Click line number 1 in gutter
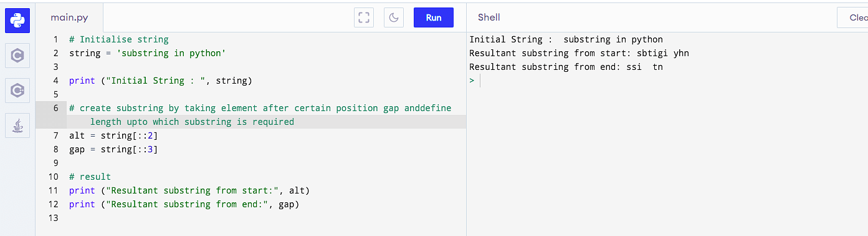This screenshot has height=236, width=868. click(55, 39)
